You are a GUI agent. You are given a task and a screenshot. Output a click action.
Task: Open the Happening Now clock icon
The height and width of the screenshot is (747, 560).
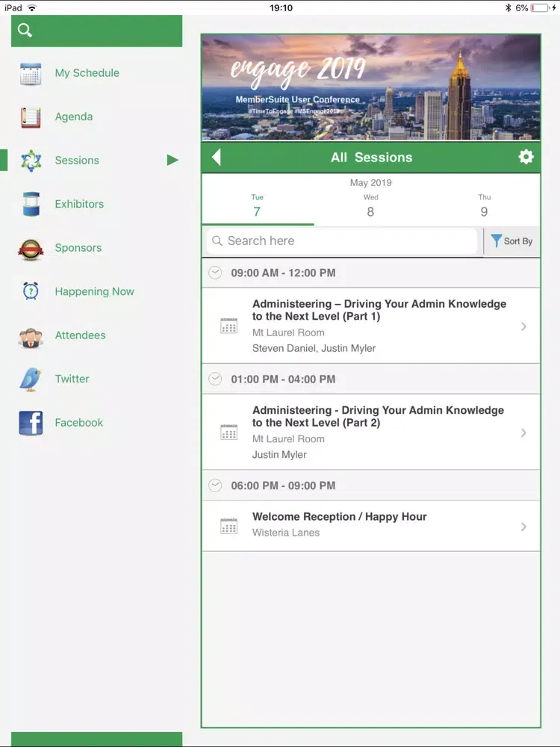31,291
